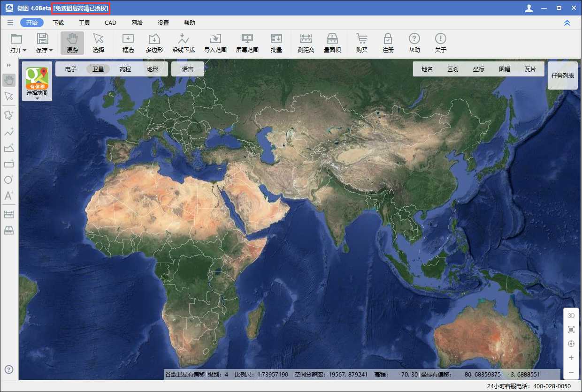Image resolution: width=582 pixels, height=392 pixels.
Task: Click the 关于 info icon
Action: click(x=440, y=38)
